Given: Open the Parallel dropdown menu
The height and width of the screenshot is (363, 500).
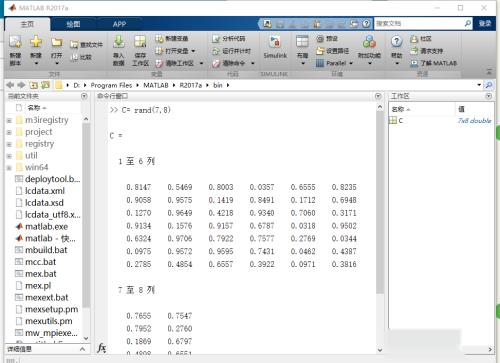Looking at the screenshot, I should point(351,63).
